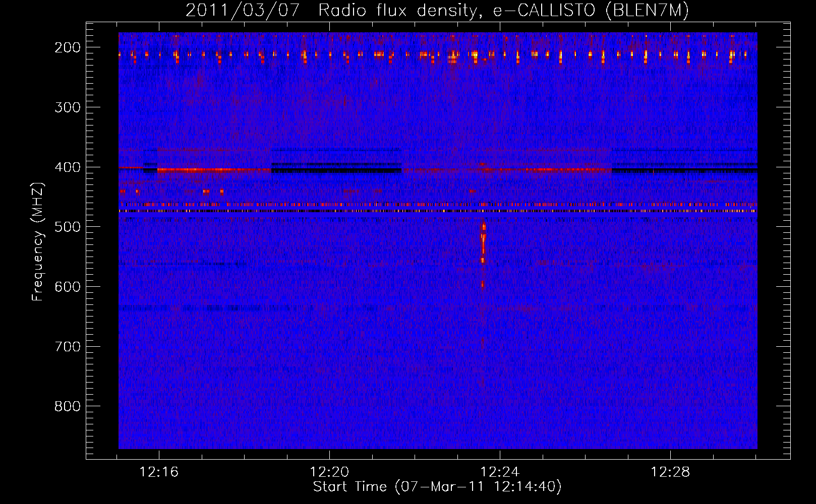The width and height of the screenshot is (816, 504).
Task: Click the plot title 2011/03/07 Radio flux density
Action: coord(437,10)
